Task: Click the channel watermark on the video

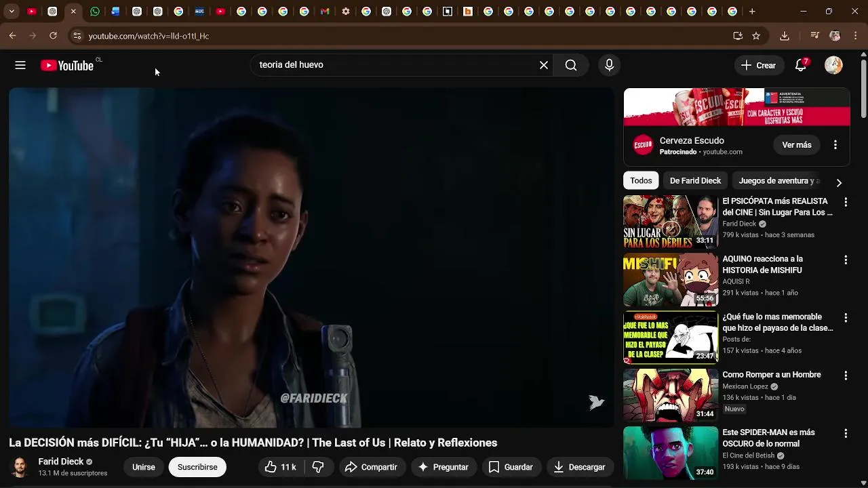Action: click(596, 402)
